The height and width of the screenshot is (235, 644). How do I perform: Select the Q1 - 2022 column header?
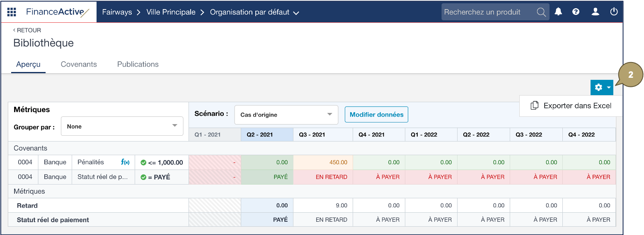pyautogui.click(x=431, y=134)
